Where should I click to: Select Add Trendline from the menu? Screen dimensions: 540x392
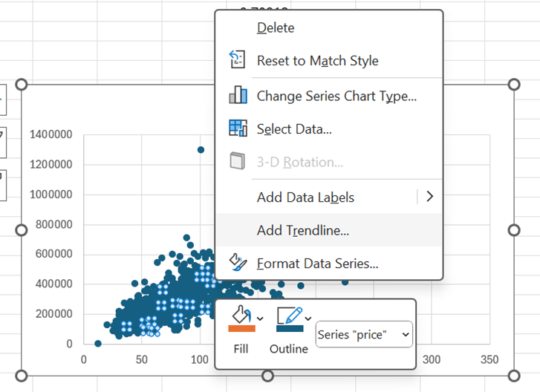pyautogui.click(x=303, y=230)
